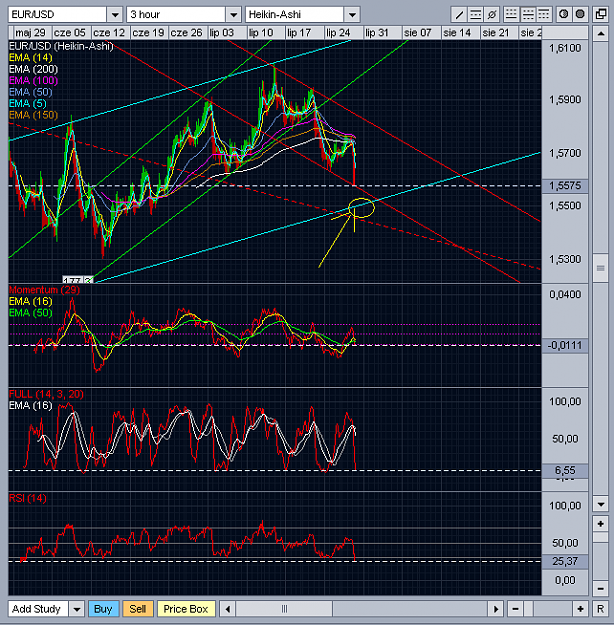Click the 'cze 19' date axis label

148,33
